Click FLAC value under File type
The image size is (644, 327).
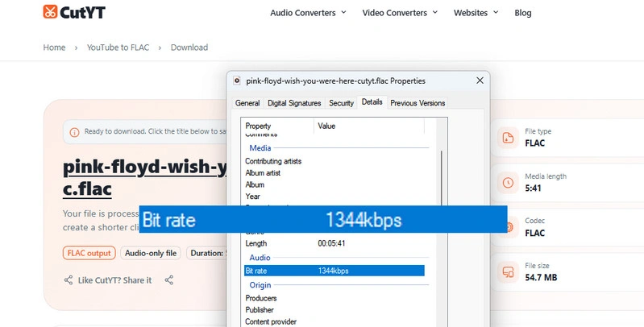click(534, 143)
